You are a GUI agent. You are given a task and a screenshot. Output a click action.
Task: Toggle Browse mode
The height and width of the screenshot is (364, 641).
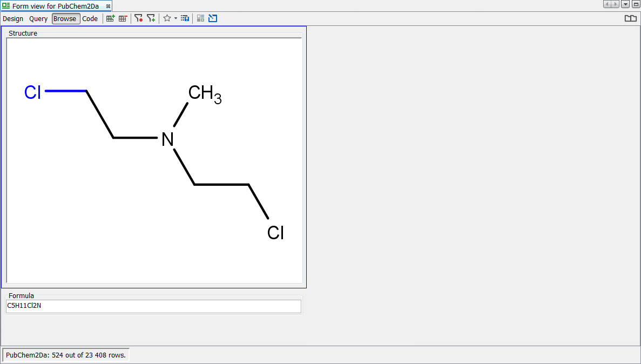pyautogui.click(x=65, y=18)
